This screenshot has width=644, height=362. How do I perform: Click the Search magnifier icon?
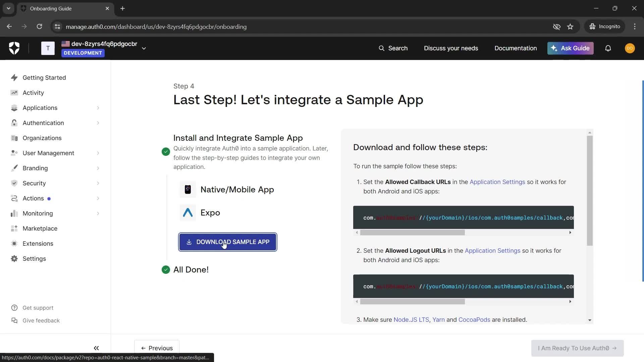coord(381,48)
